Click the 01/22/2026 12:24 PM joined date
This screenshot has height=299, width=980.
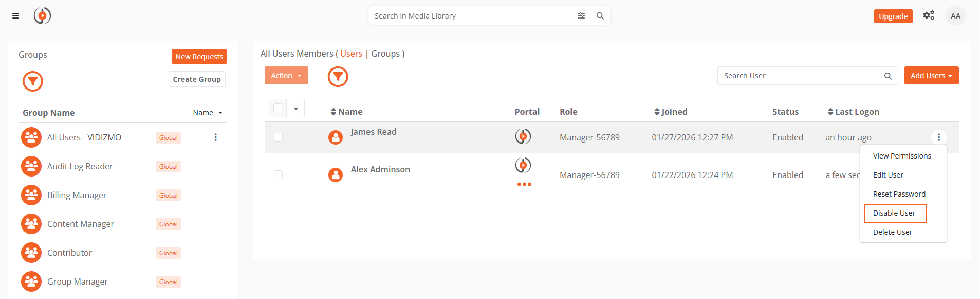pos(692,175)
